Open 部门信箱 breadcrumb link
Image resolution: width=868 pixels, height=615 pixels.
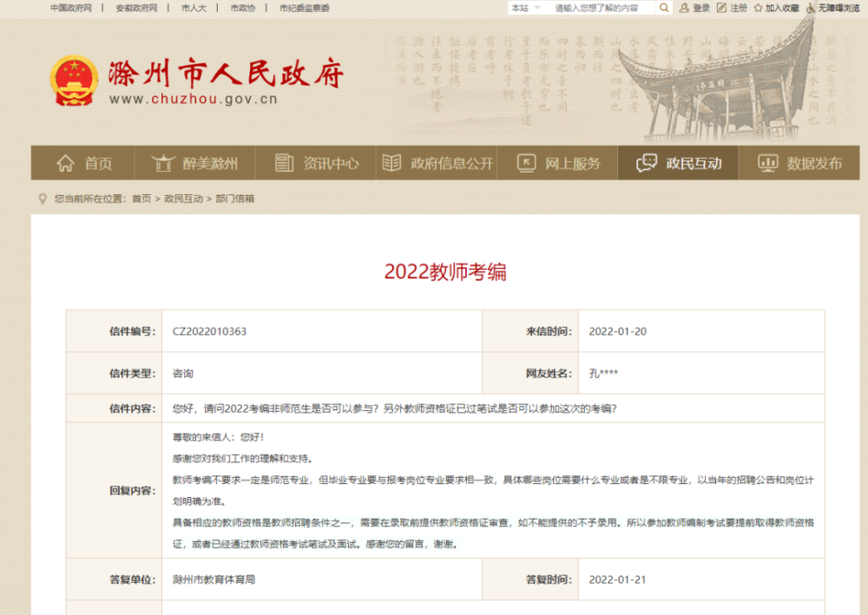pos(234,199)
